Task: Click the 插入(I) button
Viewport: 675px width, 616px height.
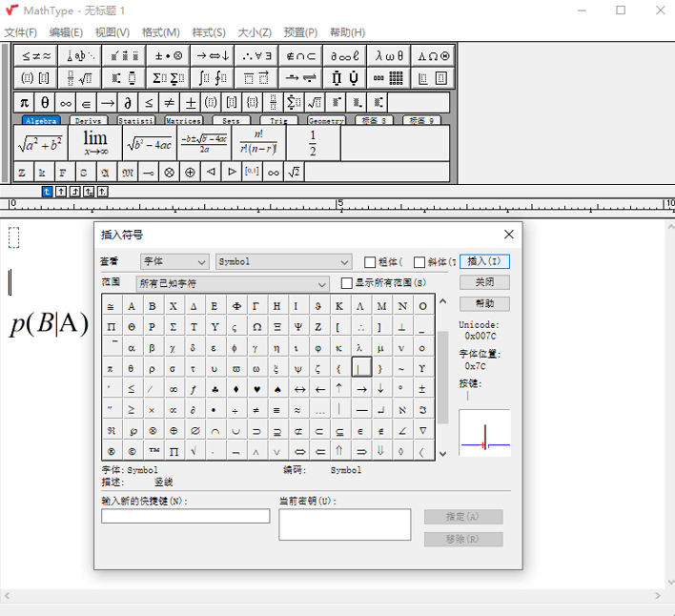Action: pos(484,261)
